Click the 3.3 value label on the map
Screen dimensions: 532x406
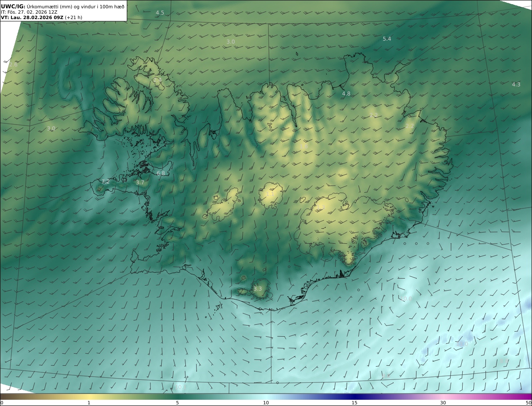click(258, 289)
